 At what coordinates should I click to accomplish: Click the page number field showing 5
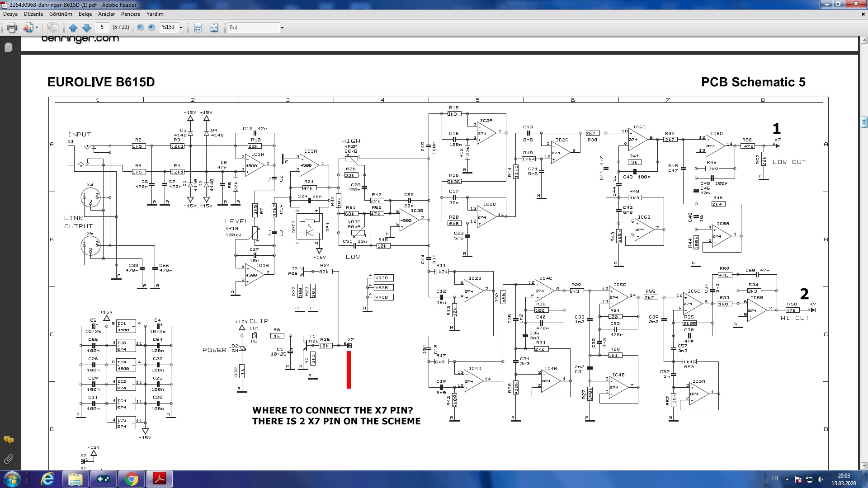click(102, 27)
